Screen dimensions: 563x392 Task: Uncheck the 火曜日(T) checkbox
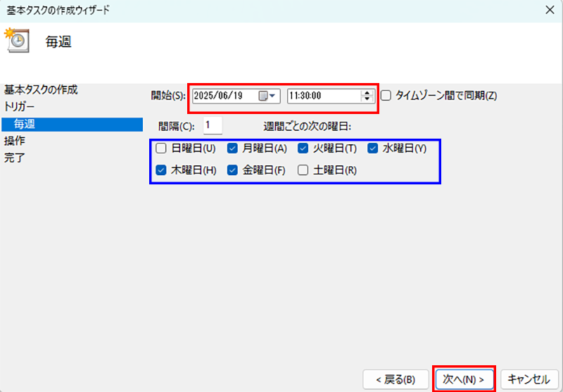(x=303, y=148)
